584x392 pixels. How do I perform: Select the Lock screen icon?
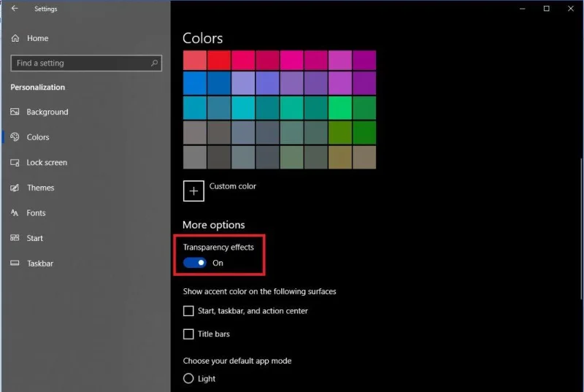tap(15, 162)
